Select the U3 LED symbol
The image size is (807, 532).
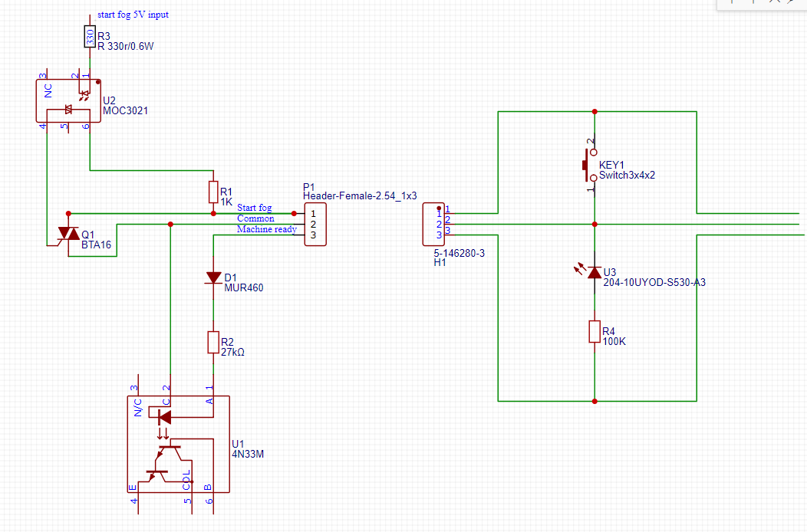pyautogui.click(x=595, y=272)
